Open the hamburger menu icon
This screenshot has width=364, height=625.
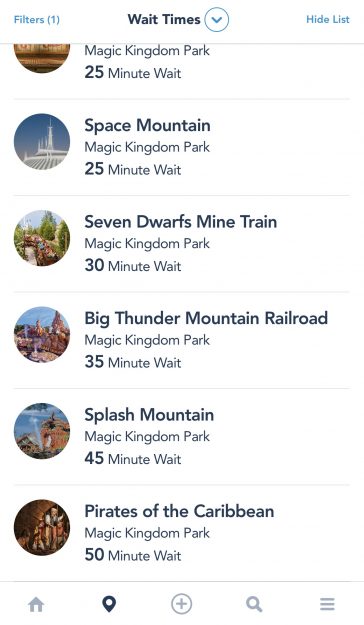327,604
